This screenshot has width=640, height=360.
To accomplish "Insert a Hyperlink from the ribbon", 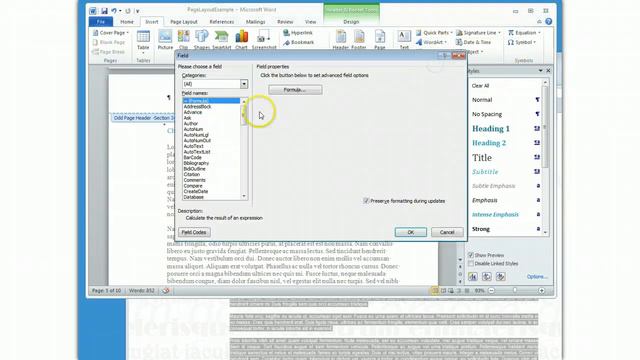I will pos(298,33).
